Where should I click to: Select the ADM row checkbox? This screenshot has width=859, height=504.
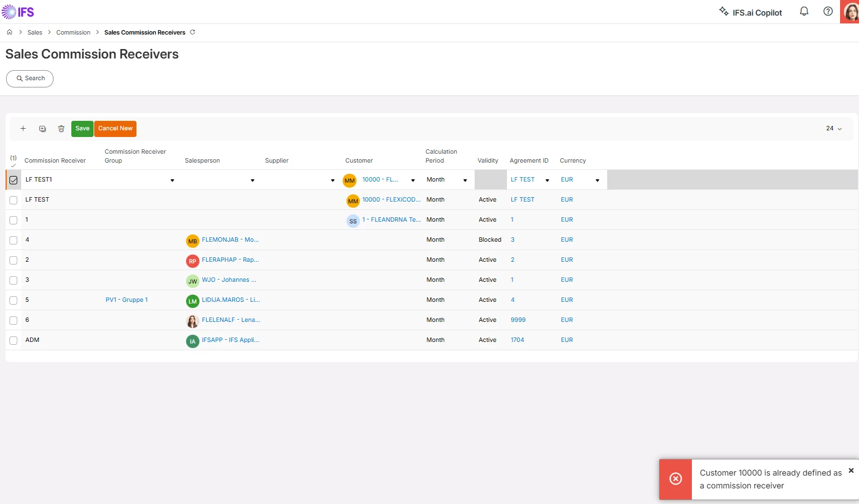pos(13,340)
